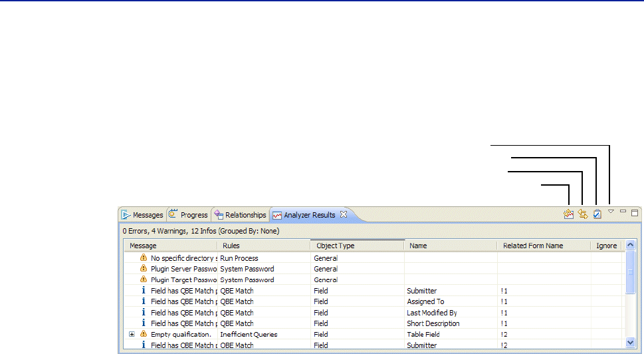The width and height of the screenshot is (644, 354).
Task: Click warning icon of Plugin Server Password row
Action: [x=144, y=268]
